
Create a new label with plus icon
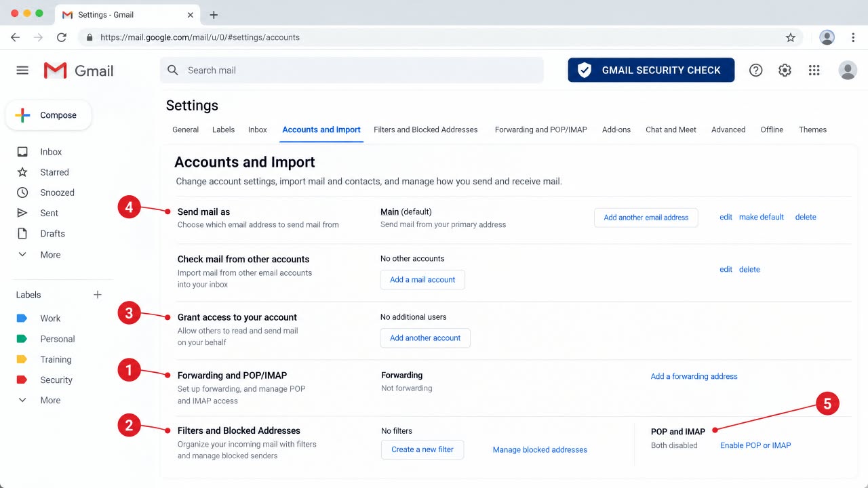tap(98, 295)
